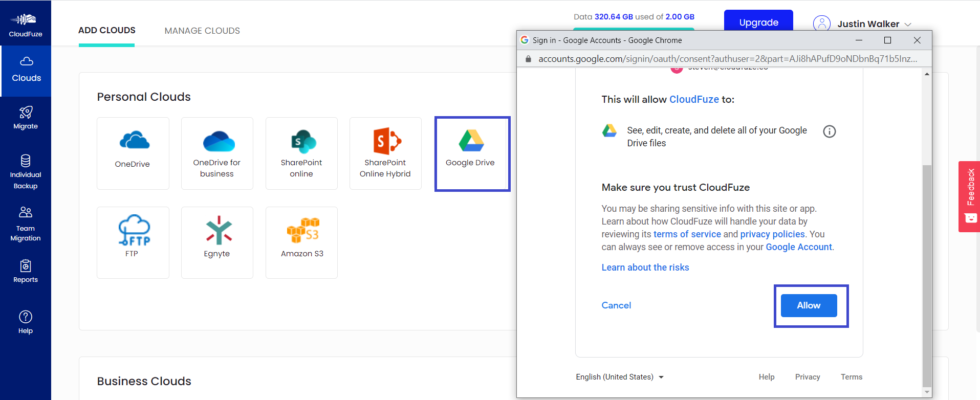The image size is (980, 400).
Task: Select the SharePoint online tile
Action: (x=301, y=153)
